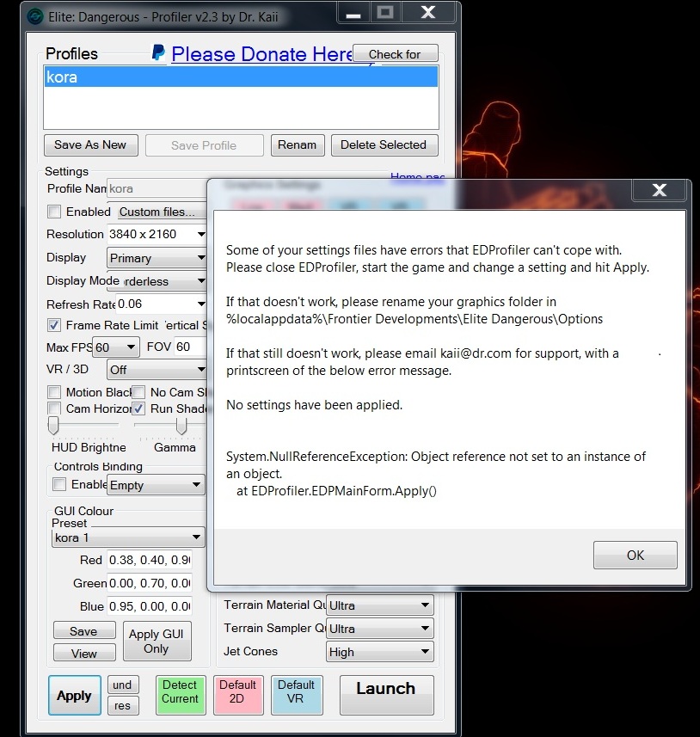This screenshot has width=700, height=737.
Task: Click the Elite Dangerous app icon in title bar
Action: [36, 17]
